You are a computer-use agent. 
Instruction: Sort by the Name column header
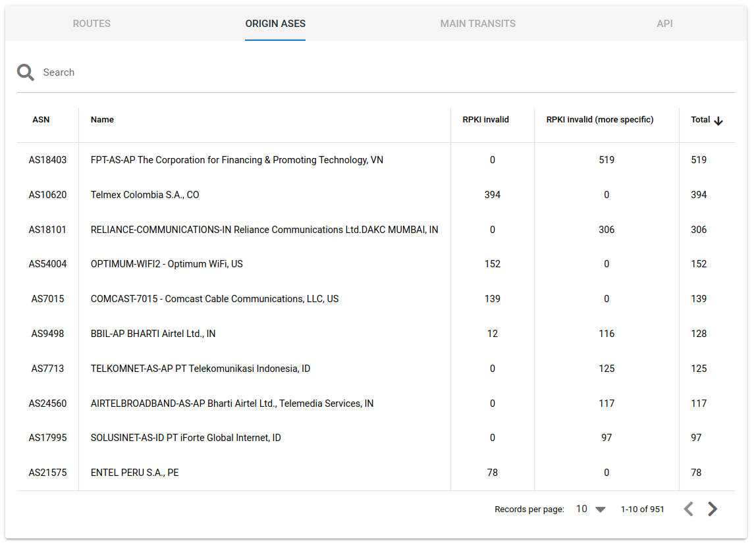click(x=102, y=120)
